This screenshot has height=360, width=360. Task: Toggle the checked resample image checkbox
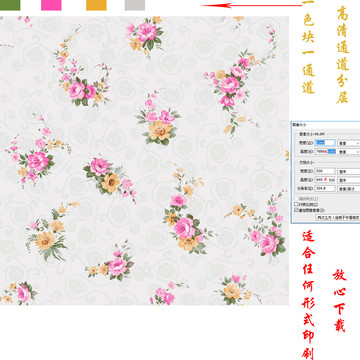click(296, 210)
